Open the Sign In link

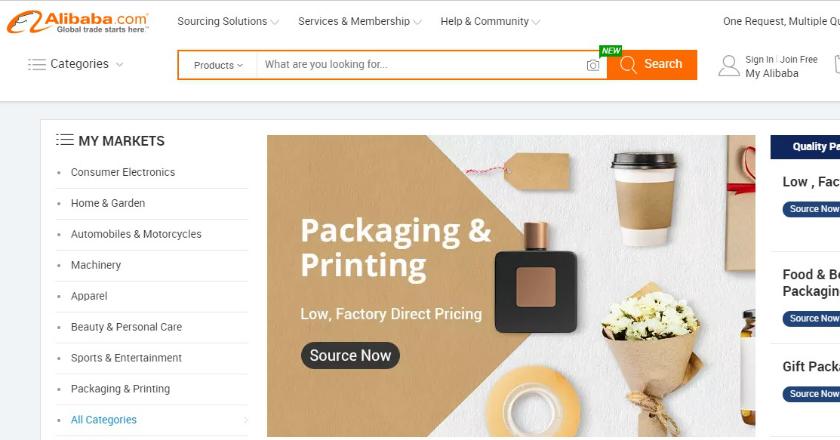759,59
